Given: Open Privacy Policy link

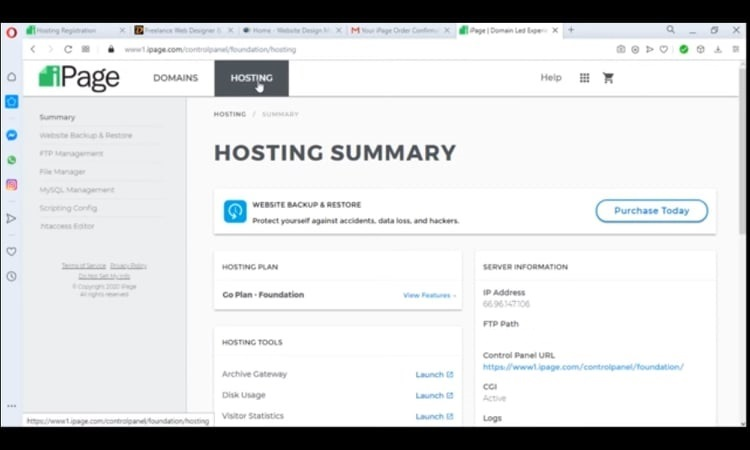Looking at the screenshot, I should tap(128, 265).
